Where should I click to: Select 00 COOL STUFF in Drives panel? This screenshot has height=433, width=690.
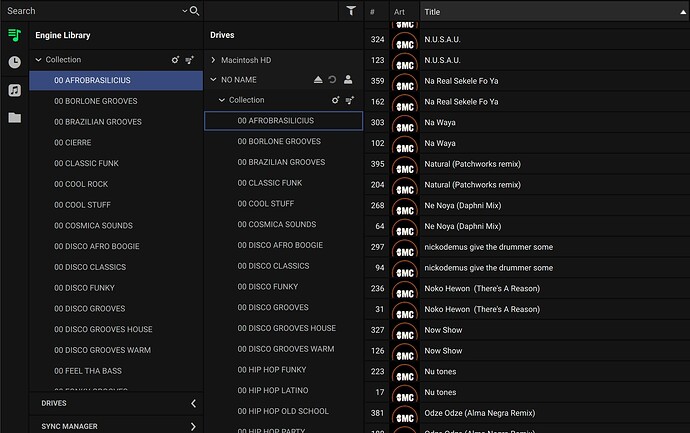284,204
